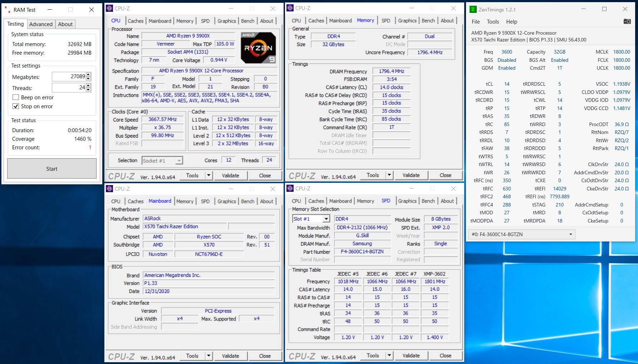Enable the Beep on error checkbox
638x364 pixels.
point(16,97)
